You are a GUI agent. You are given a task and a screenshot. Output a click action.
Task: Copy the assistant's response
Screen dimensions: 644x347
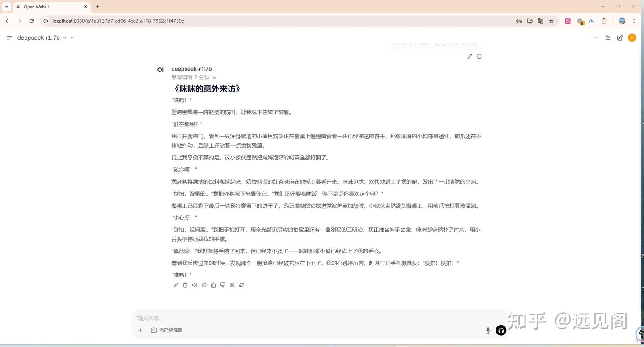[185, 285]
